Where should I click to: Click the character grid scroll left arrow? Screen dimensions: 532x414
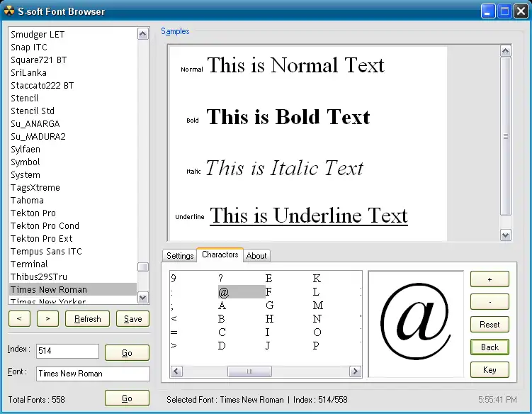click(176, 371)
